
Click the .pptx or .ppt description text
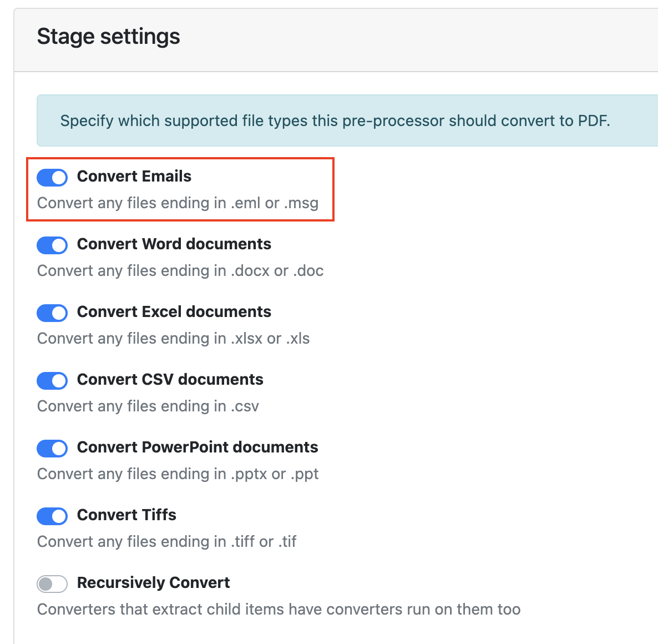[x=178, y=474]
